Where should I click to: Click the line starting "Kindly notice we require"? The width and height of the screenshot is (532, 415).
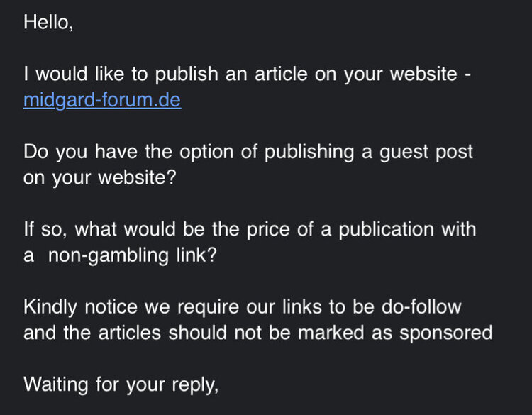pos(241,307)
